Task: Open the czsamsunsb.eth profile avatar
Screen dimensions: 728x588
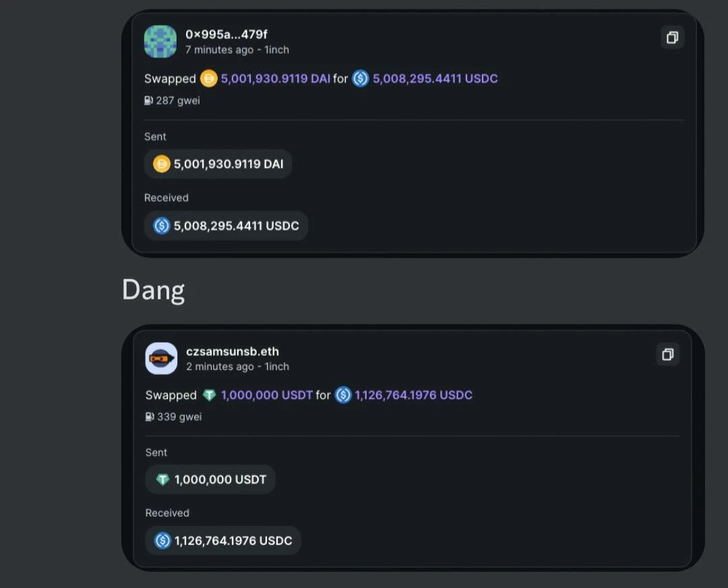Action: tap(161, 359)
